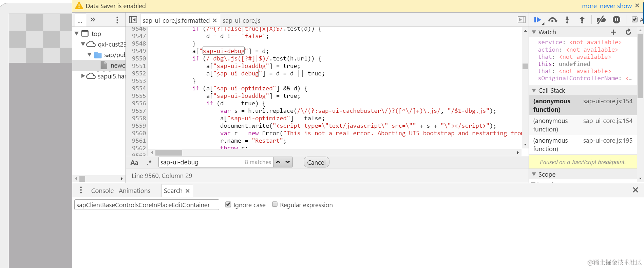Click watch expression 'this: undefined'
Viewport: 644px width, 268px height.
tap(564, 64)
